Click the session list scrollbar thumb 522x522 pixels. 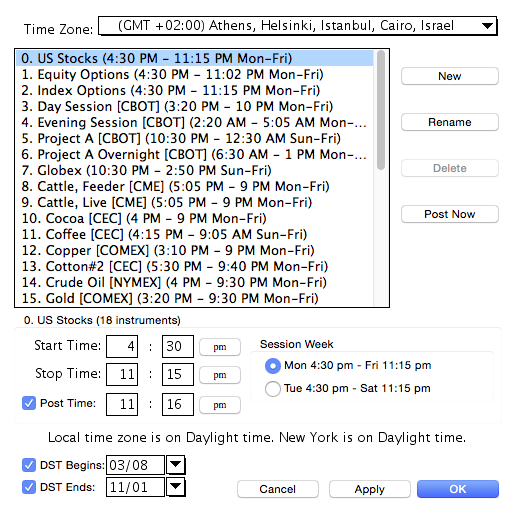(381, 110)
